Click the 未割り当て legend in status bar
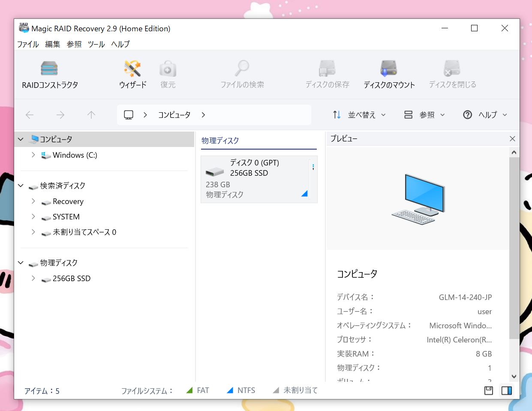This screenshot has height=411, width=532. [x=295, y=390]
